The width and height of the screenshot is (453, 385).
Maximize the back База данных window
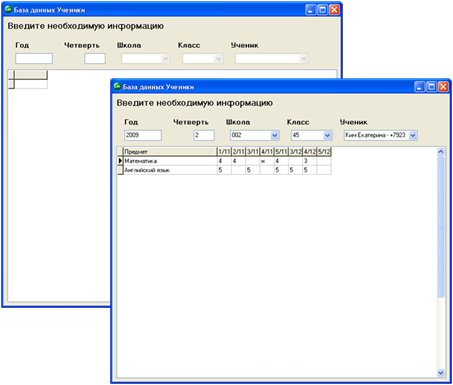322,10
